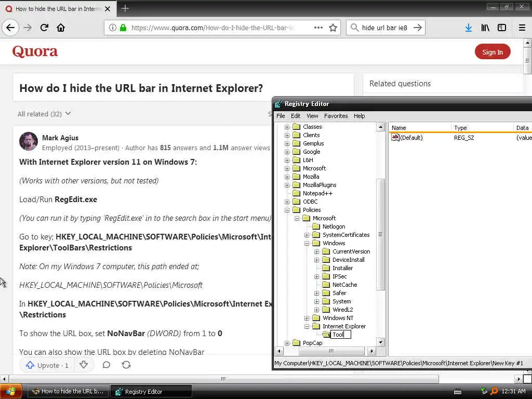Viewport: 532px width, 399px height.
Task: Open Mark Agius's profile picture
Action: click(x=29, y=141)
